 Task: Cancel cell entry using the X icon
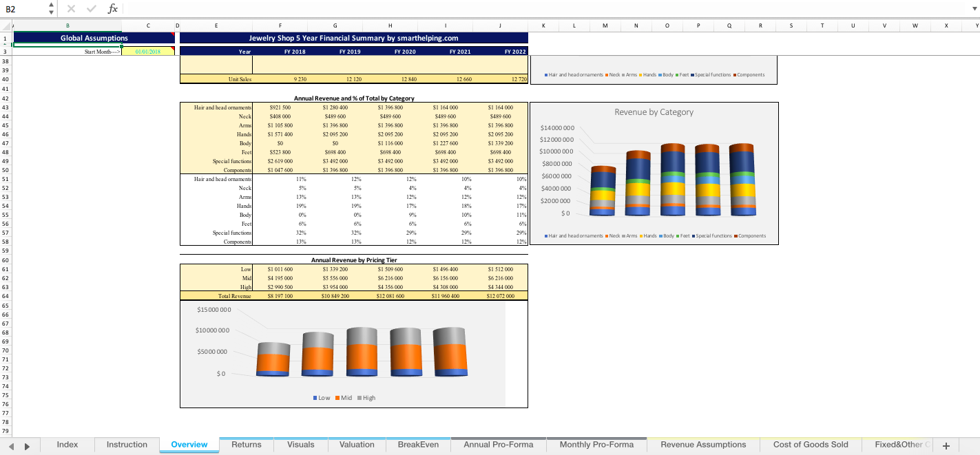(71, 8)
